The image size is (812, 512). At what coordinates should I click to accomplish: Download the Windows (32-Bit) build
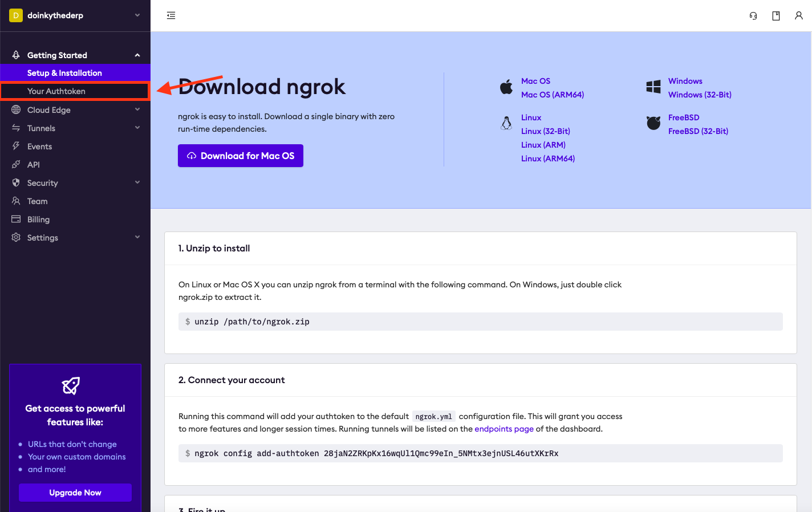(x=700, y=95)
